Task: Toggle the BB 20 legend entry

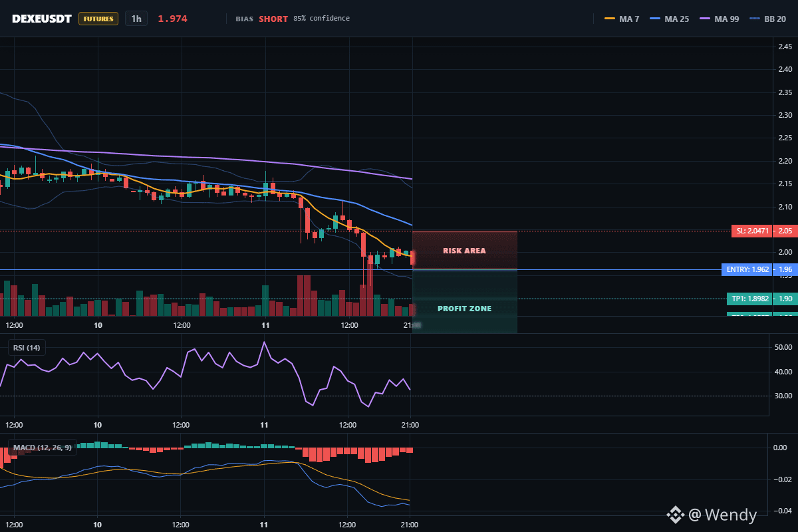Action: point(767,19)
